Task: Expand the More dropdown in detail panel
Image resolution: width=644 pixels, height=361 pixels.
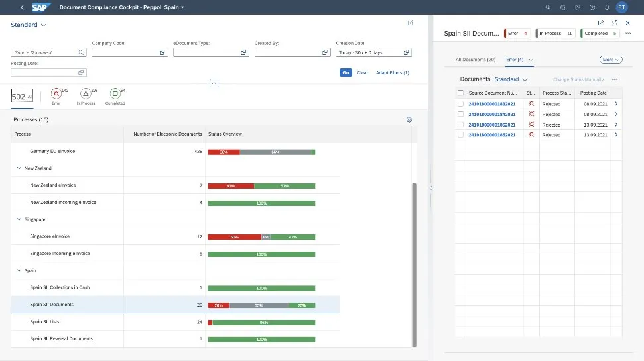Action: click(x=610, y=60)
